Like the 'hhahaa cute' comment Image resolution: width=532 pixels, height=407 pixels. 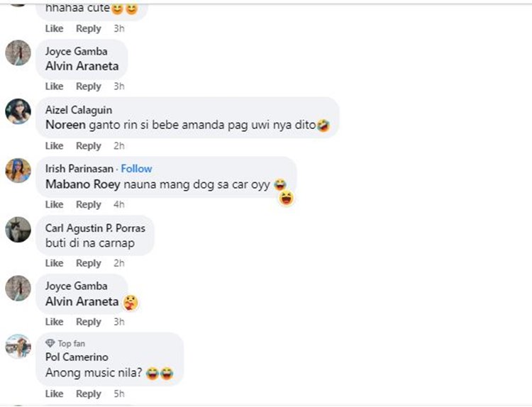(55, 28)
